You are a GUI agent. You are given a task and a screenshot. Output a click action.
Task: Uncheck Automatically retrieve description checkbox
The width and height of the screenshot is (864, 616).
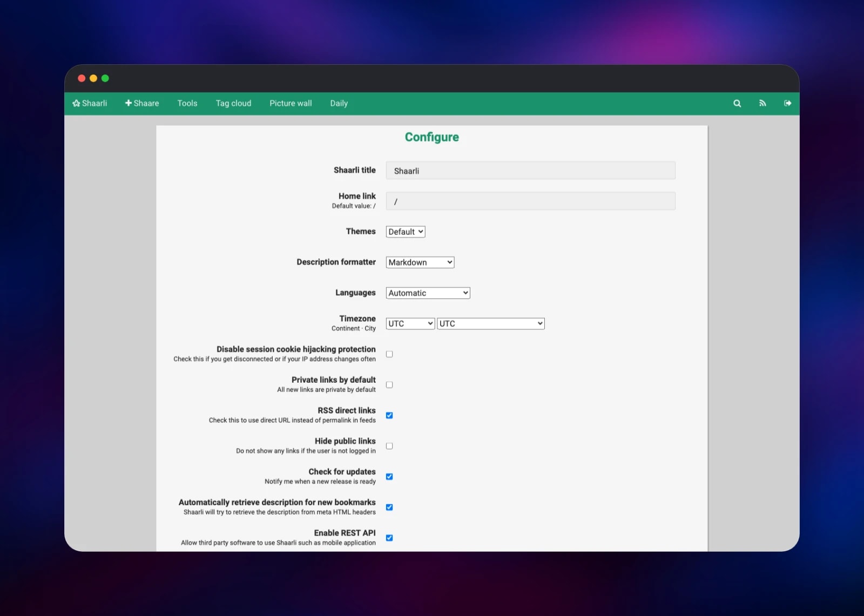point(389,507)
